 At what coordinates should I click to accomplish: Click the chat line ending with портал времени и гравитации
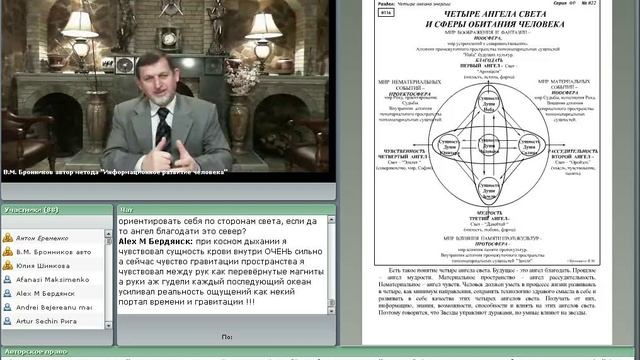tap(187, 302)
